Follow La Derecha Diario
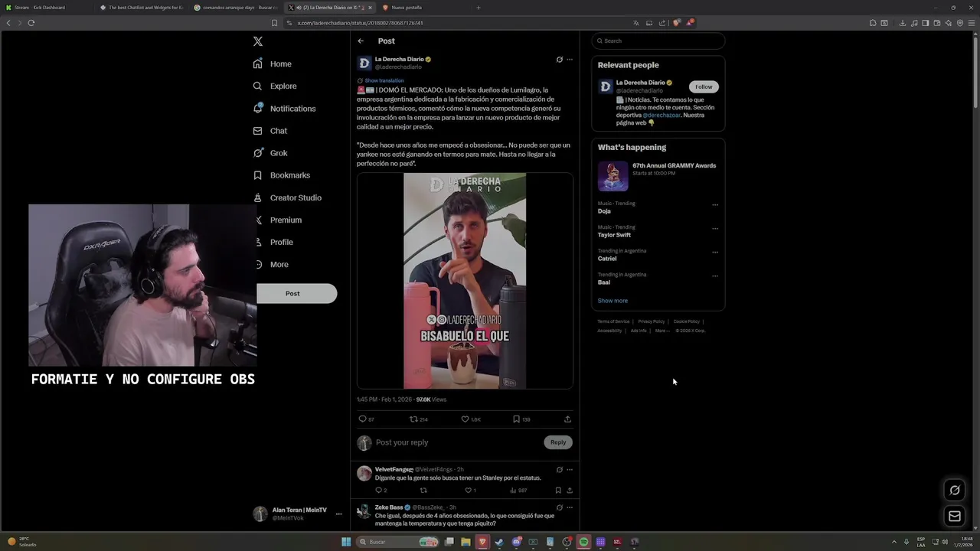The width and height of the screenshot is (980, 551). [704, 86]
